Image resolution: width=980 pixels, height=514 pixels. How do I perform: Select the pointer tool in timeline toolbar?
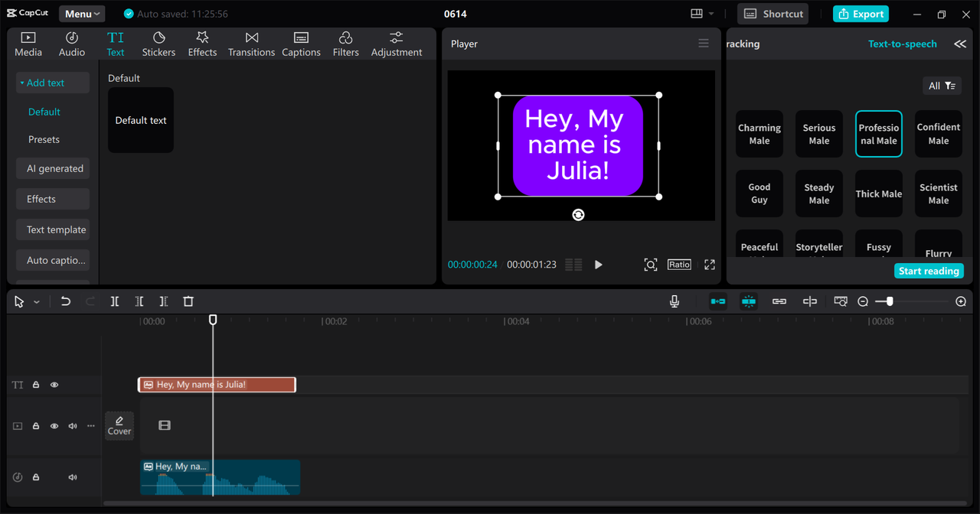pos(19,301)
